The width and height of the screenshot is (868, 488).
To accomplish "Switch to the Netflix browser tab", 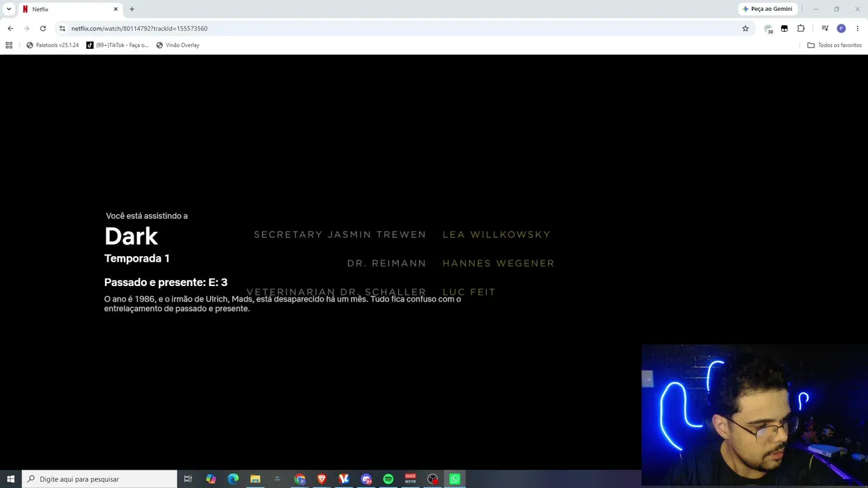I will tap(69, 9).
